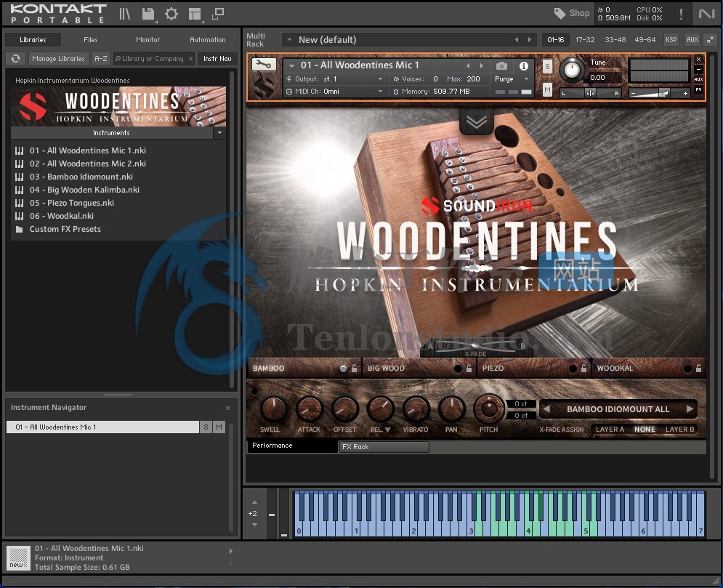Click the Manage Libraries button
This screenshot has height=588, width=723.
pos(59,59)
